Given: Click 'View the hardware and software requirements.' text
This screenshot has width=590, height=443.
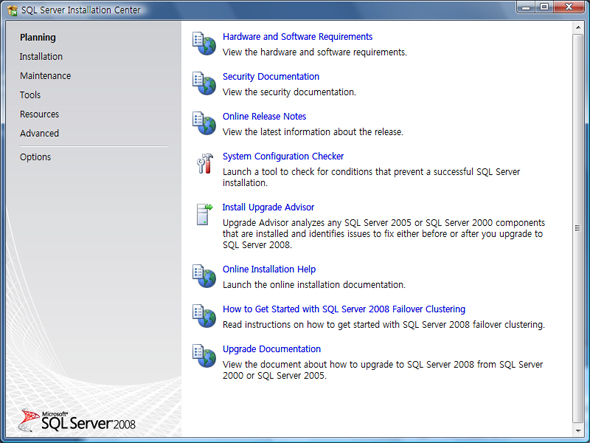Looking at the screenshot, I should [x=315, y=52].
